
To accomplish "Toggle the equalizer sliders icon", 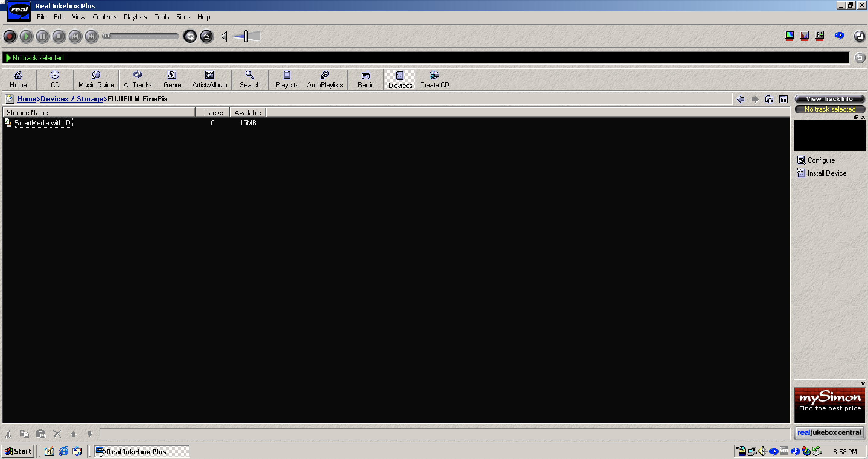I will click(x=820, y=36).
